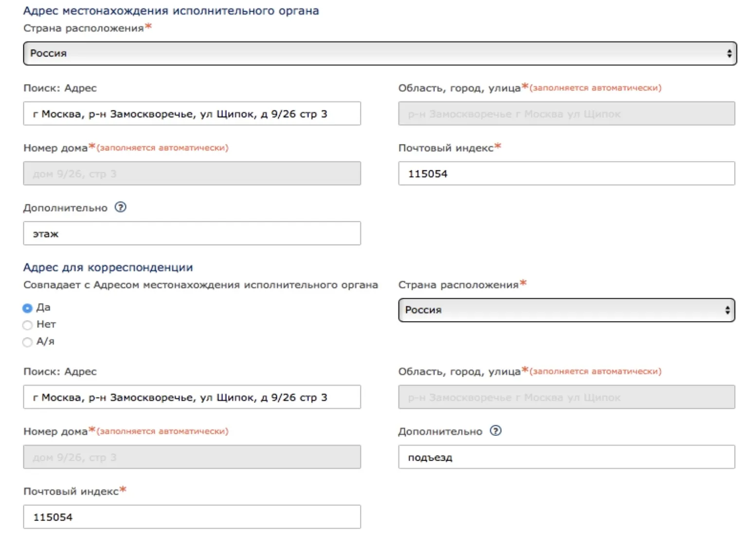Focus Дополнительно field containing этаж
This screenshot has height=538, width=756.
[x=192, y=233]
